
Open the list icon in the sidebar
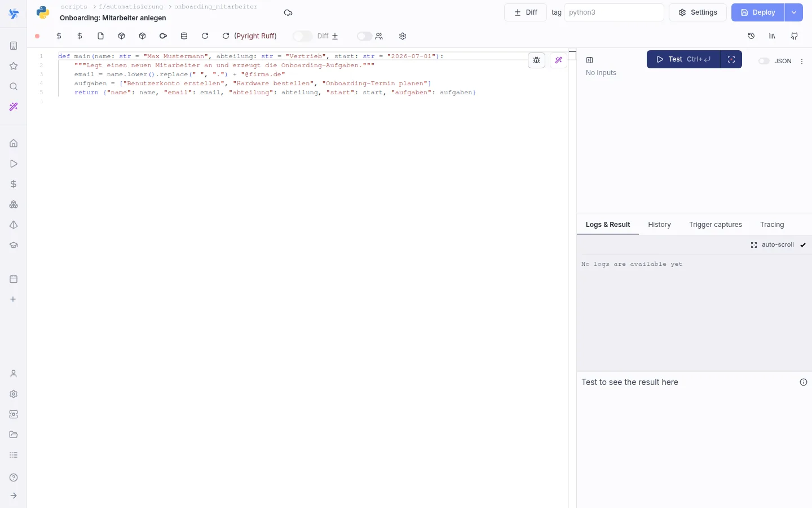(x=14, y=455)
